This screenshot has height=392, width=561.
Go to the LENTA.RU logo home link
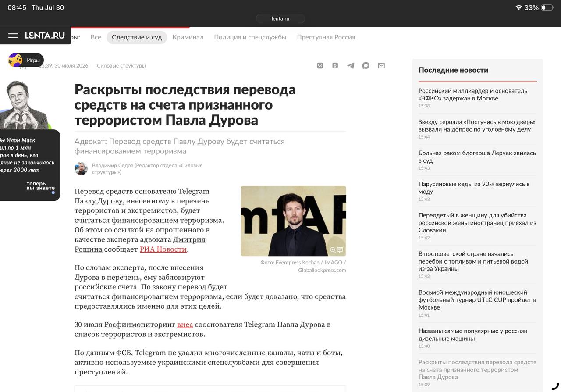point(45,36)
